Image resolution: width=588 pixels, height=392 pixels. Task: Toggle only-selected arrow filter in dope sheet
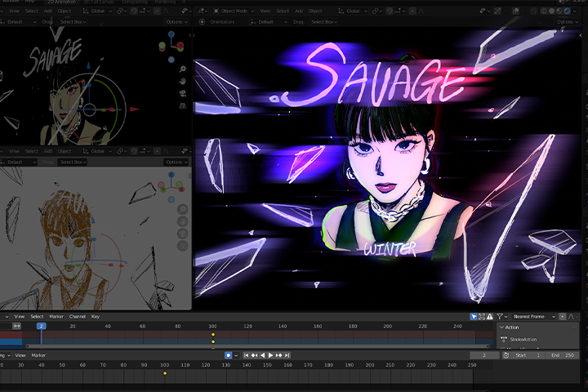[x=474, y=317]
